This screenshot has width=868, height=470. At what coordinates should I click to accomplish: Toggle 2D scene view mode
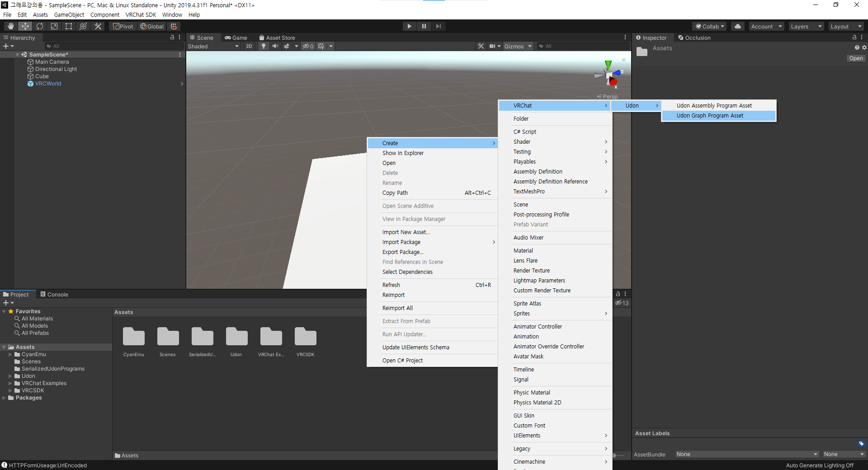click(x=249, y=46)
